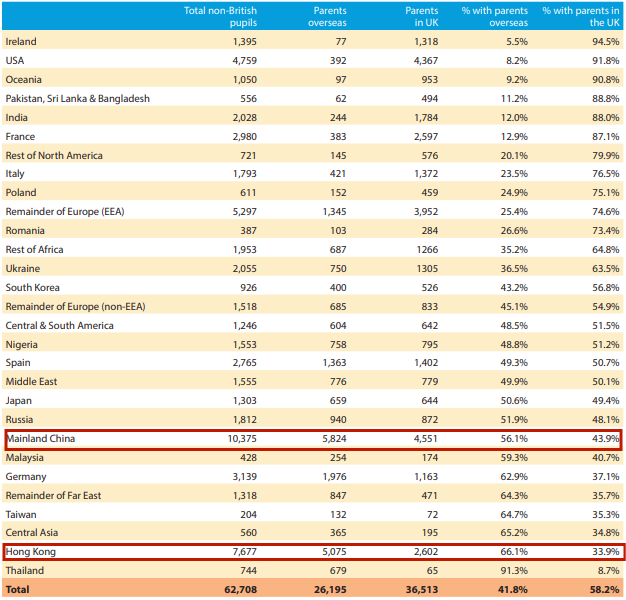Select the Thailand row label

[24, 571]
